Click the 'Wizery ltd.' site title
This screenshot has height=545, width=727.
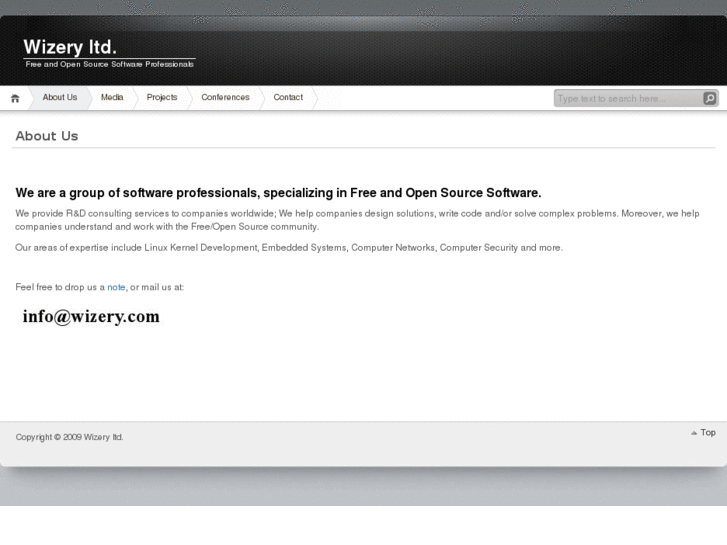70,46
